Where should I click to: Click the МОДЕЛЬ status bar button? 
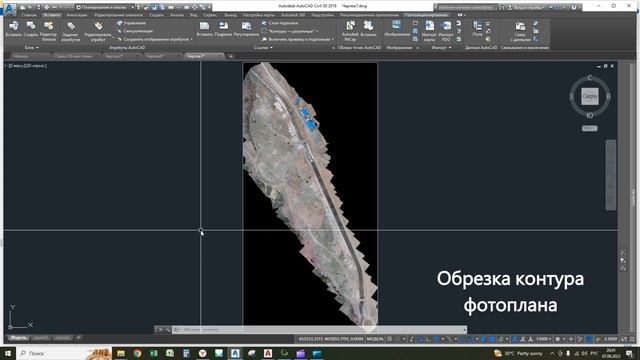(x=375, y=339)
